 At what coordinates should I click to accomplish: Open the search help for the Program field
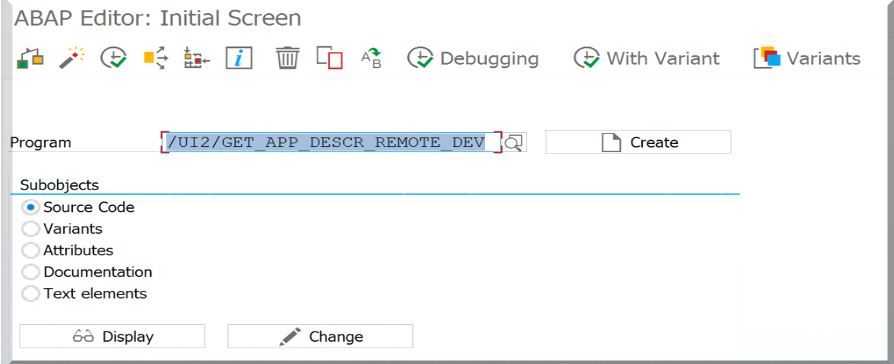(x=514, y=142)
